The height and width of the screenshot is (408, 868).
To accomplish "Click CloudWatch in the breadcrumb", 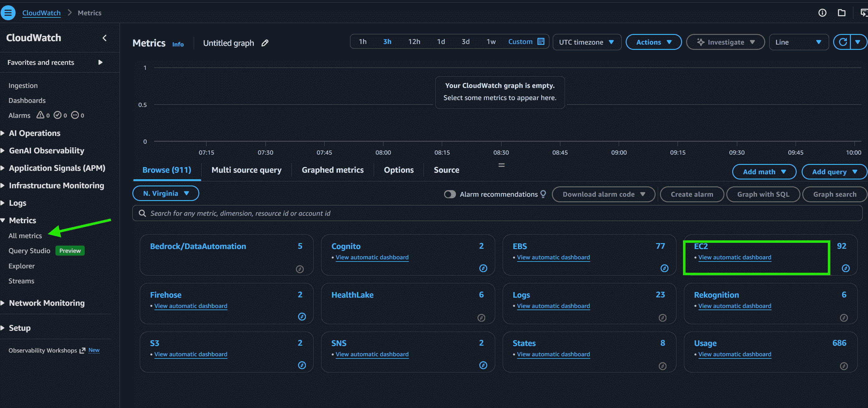I will 41,13.
